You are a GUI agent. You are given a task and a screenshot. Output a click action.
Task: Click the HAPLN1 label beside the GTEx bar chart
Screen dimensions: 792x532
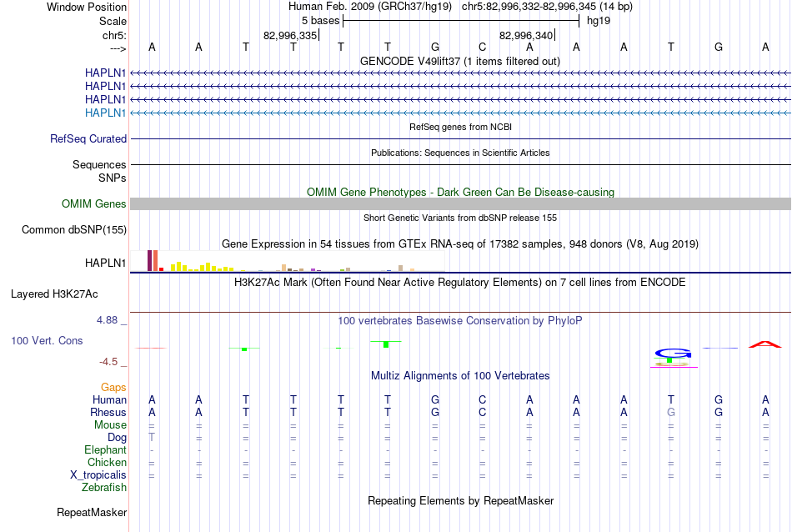click(105, 263)
